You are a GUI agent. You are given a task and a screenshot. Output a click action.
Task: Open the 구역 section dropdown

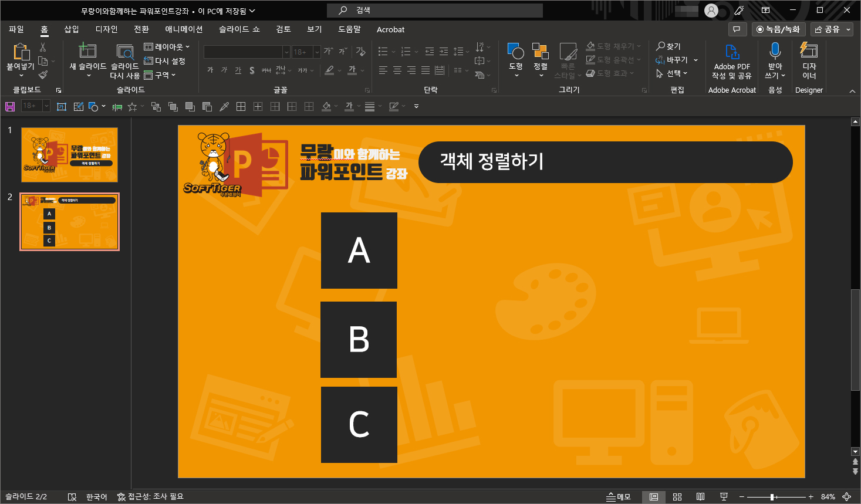(x=160, y=75)
